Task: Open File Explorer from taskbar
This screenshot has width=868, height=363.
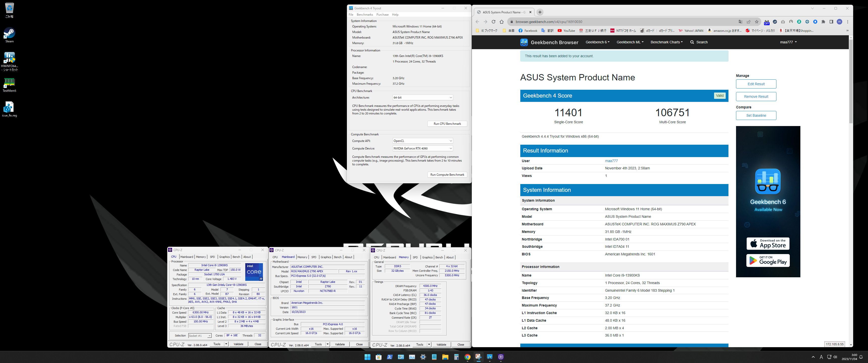Action: click(x=445, y=357)
